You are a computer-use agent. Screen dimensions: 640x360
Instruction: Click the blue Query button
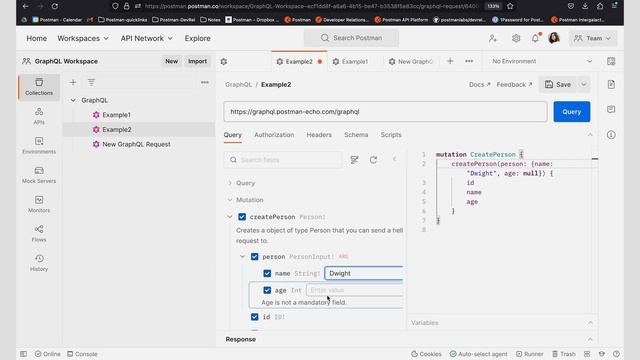[x=571, y=112]
